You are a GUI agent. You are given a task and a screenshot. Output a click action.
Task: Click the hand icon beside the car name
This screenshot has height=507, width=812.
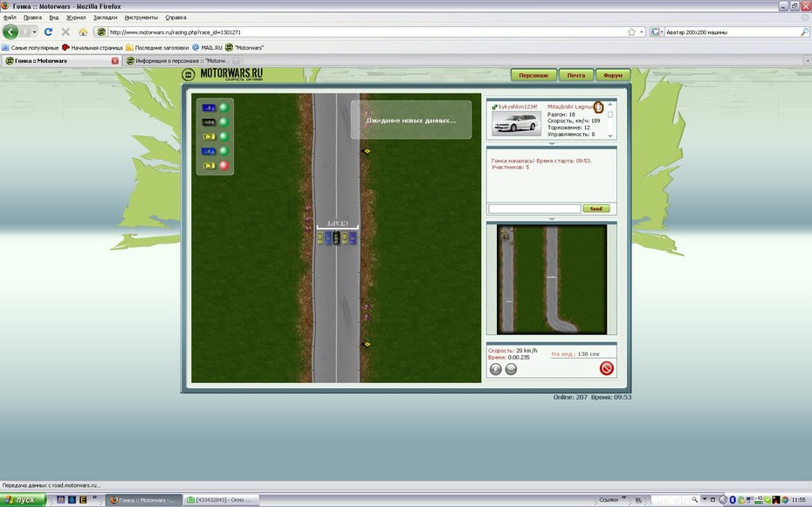coord(598,107)
